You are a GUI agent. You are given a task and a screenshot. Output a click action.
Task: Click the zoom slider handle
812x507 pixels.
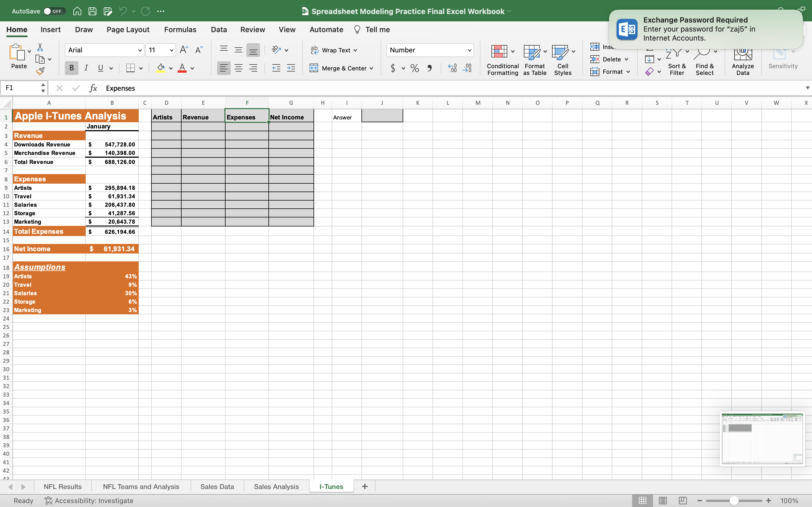coord(734,500)
